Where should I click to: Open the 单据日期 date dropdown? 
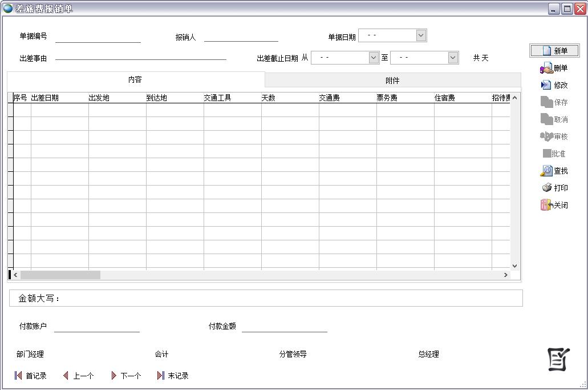point(421,35)
